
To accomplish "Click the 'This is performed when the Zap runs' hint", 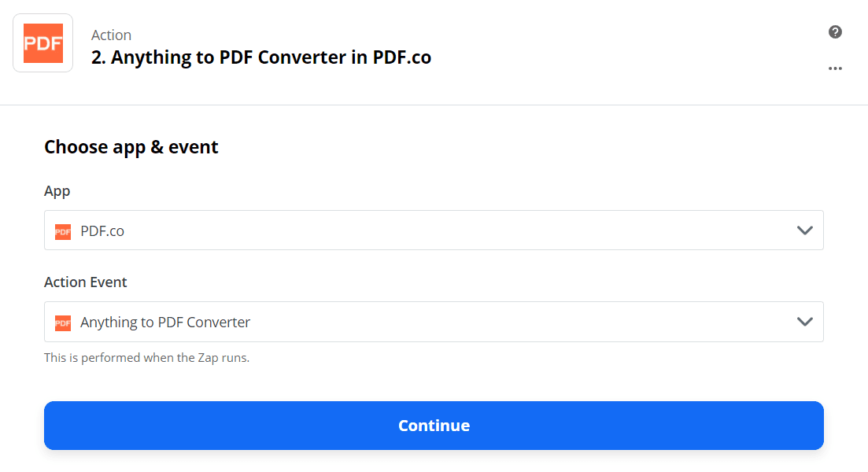I will coord(146,358).
